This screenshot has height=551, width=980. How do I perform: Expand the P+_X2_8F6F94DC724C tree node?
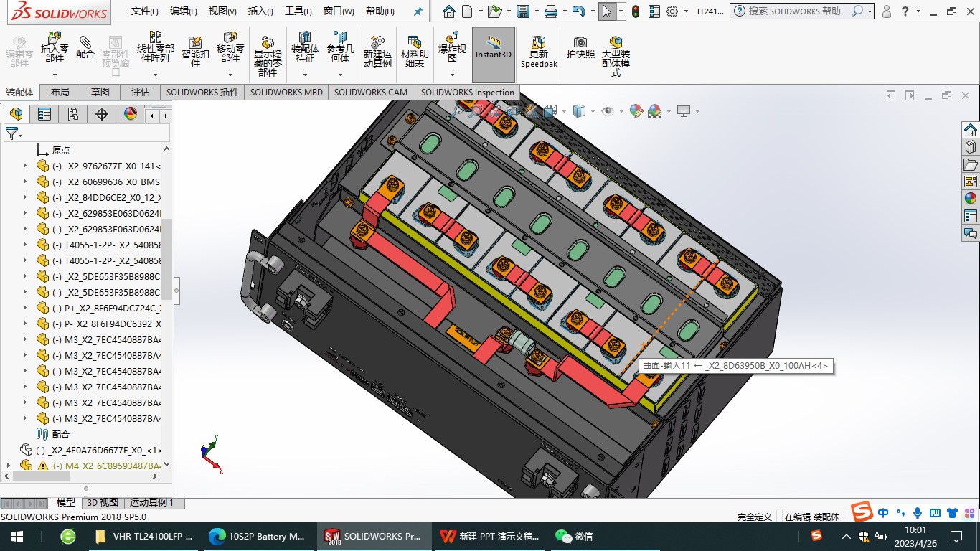pos(25,309)
